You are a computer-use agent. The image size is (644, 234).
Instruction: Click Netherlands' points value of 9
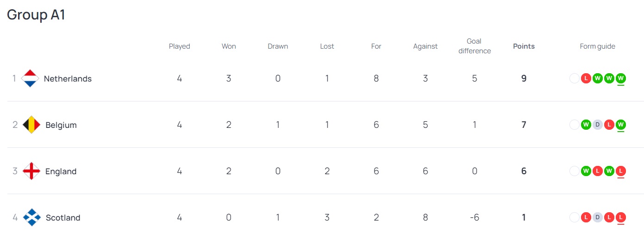[524, 78]
